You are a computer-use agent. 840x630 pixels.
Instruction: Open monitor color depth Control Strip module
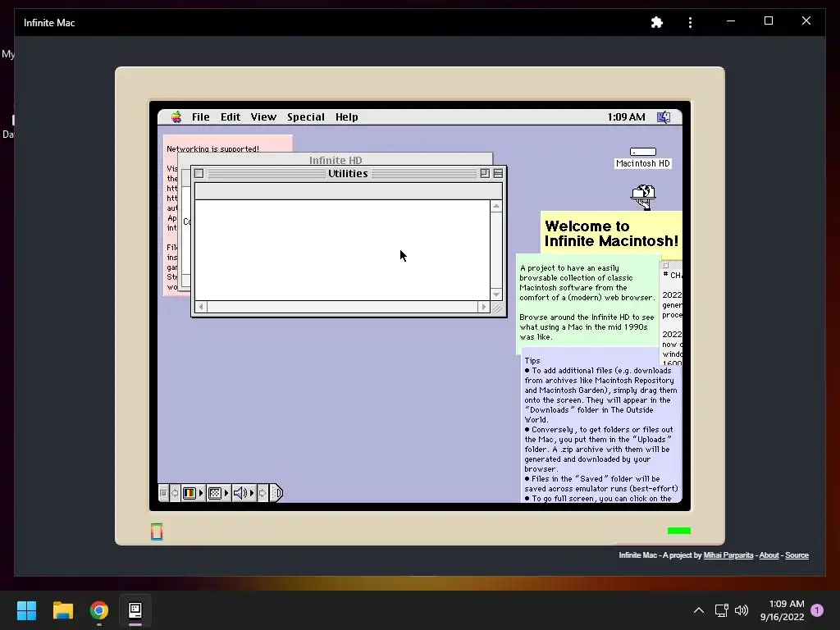point(189,493)
